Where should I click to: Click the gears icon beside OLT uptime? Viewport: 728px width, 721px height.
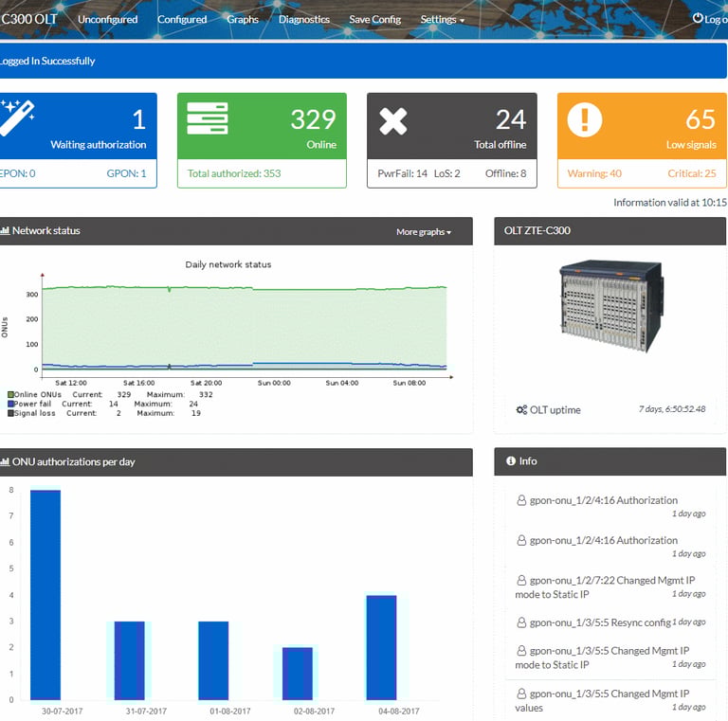click(x=521, y=409)
